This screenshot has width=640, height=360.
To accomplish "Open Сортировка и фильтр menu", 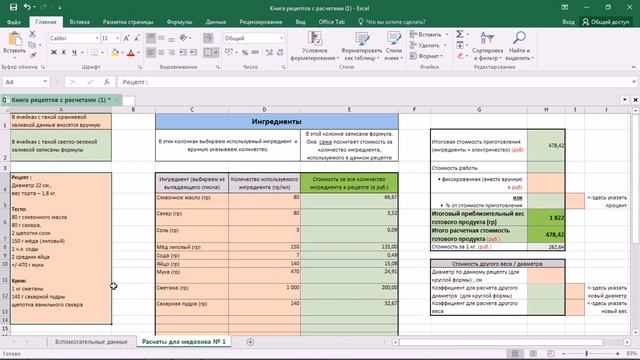I will tap(487, 46).
